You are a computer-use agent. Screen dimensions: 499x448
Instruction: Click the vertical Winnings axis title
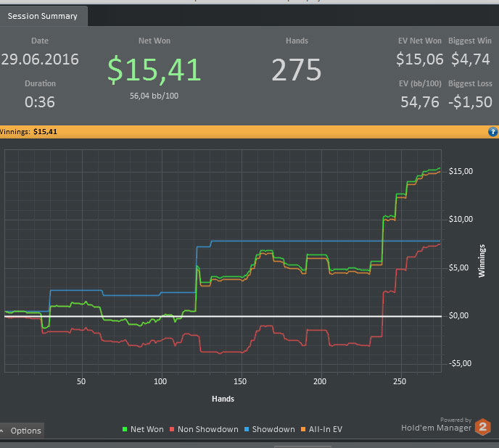482,261
